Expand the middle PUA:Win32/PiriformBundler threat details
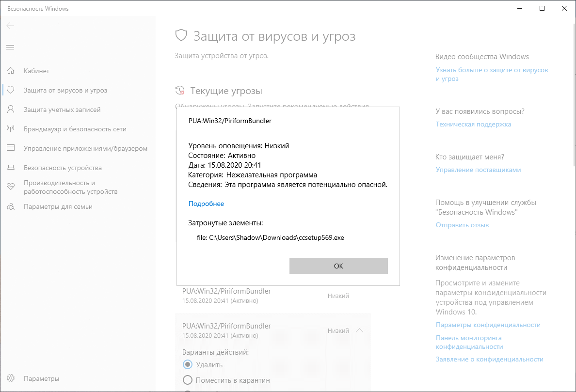576x392 pixels. pos(359,295)
